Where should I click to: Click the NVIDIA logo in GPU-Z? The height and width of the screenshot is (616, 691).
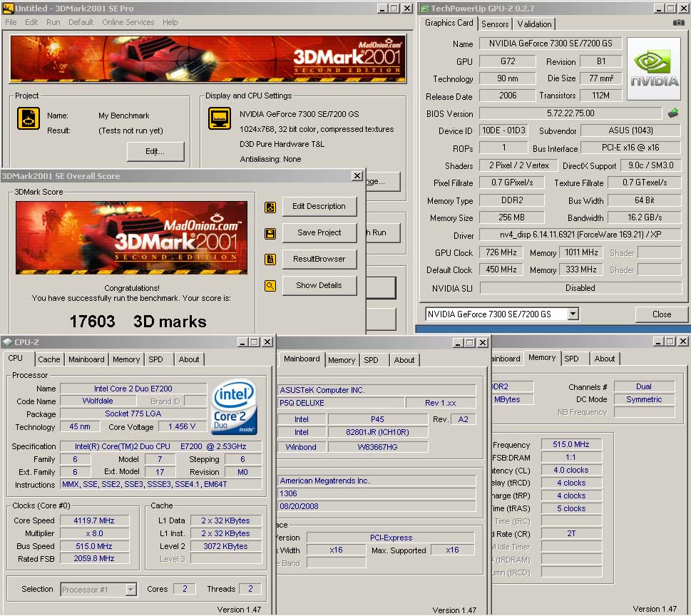[653, 68]
